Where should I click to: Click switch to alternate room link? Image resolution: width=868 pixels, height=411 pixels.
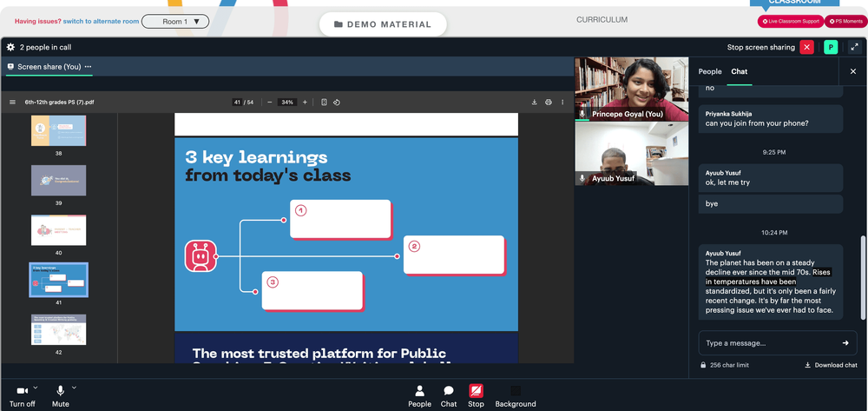click(x=101, y=22)
